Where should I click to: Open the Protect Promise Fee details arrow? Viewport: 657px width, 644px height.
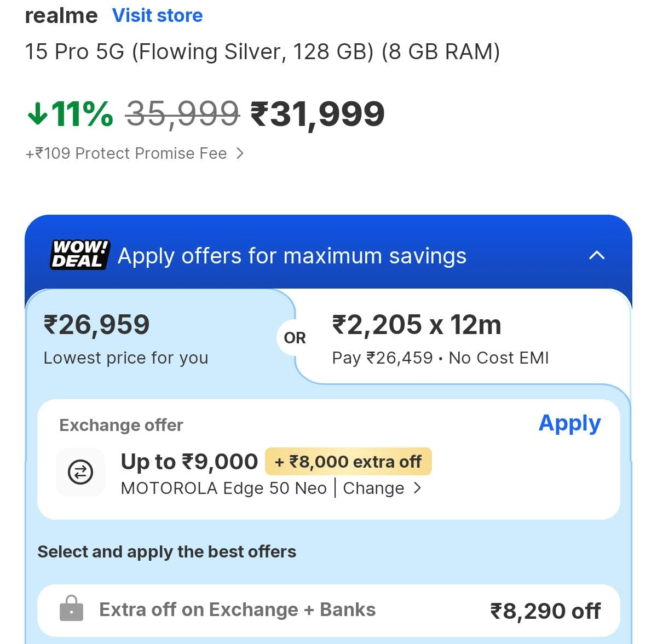click(241, 154)
